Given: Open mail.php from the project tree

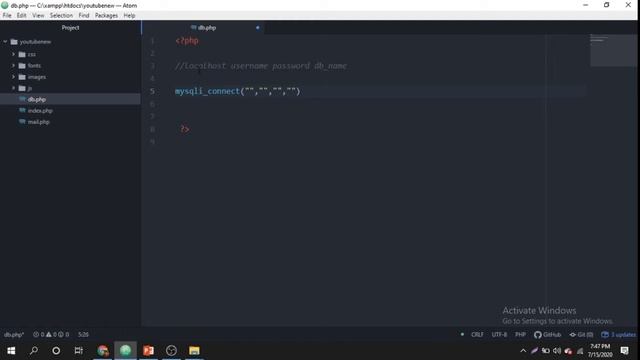Looking at the screenshot, I should (38, 122).
